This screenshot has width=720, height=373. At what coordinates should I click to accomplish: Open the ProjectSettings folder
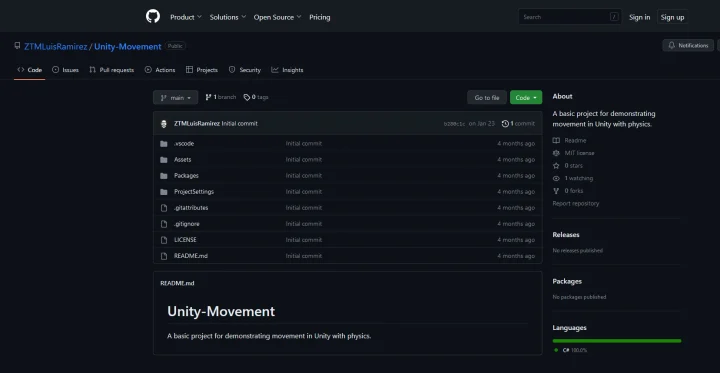194,192
